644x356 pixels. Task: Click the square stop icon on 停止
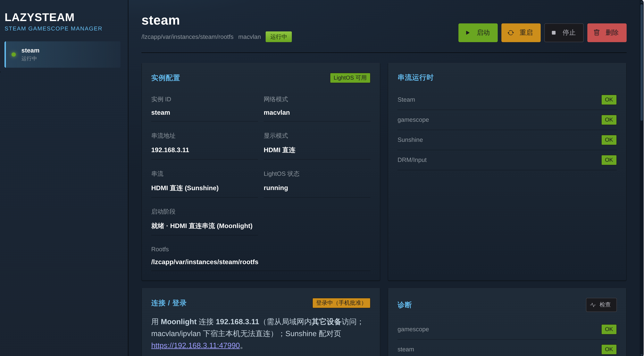[554, 33]
